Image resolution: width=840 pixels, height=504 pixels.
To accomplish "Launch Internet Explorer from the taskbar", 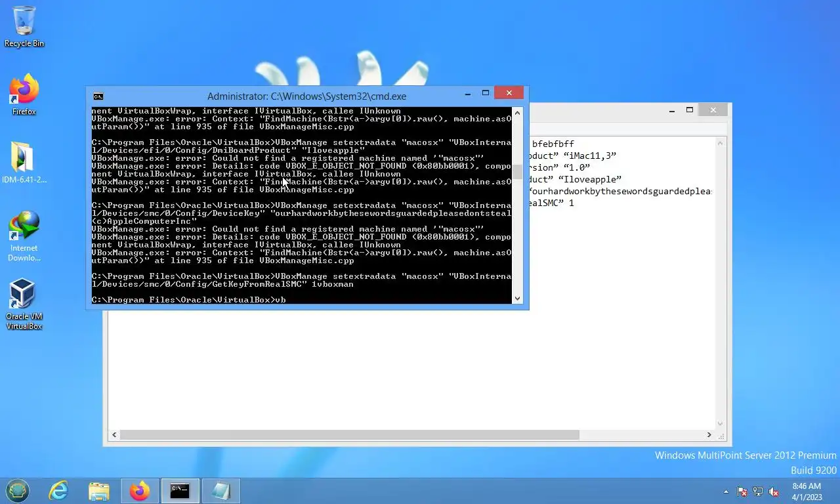I will coord(58,491).
